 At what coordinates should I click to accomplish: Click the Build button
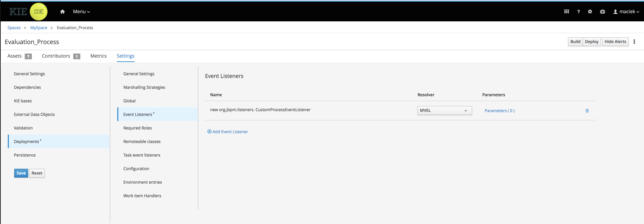point(575,42)
